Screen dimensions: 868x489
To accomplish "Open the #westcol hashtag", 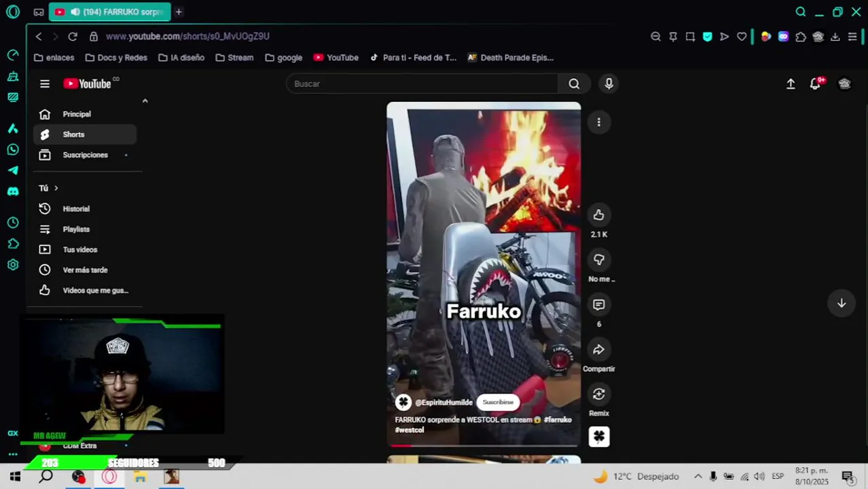I will tap(410, 430).
